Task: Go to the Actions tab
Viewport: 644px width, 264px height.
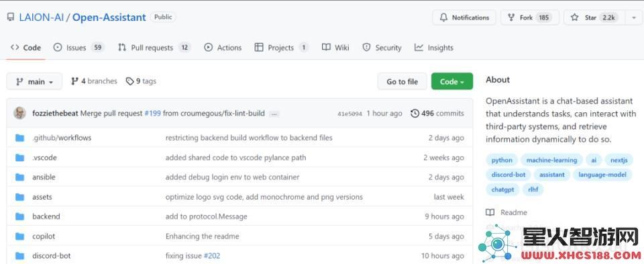Action: point(223,48)
